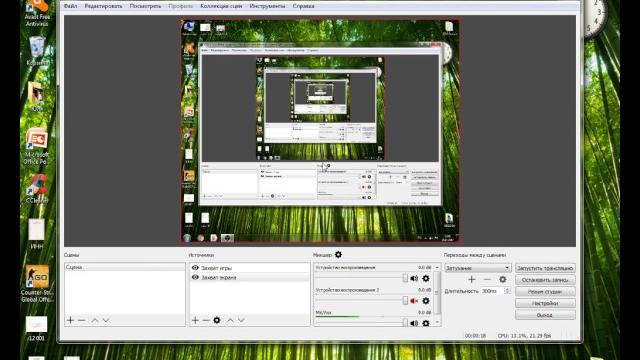The image size is (640, 360).
Task: Open settings gear for second playback device
Action: tap(426, 301)
